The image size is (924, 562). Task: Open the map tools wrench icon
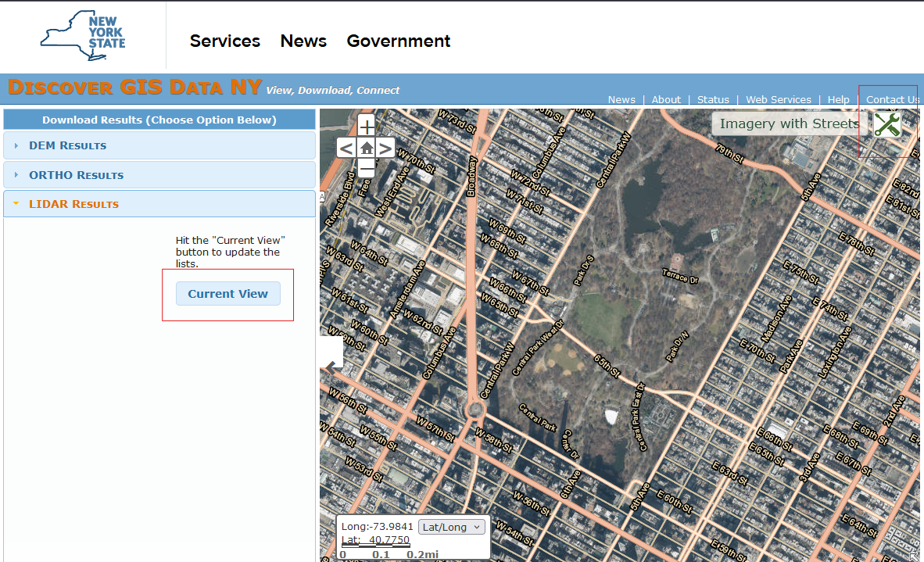click(x=887, y=124)
